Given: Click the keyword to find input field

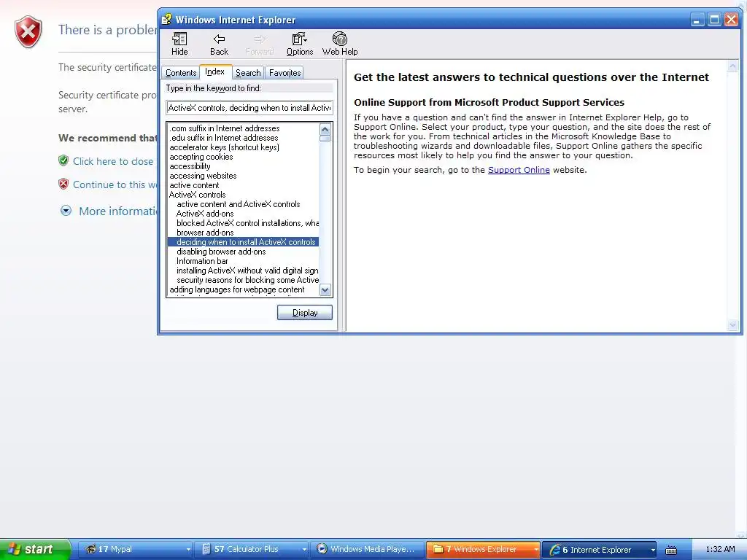Looking at the screenshot, I should click(249, 108).
